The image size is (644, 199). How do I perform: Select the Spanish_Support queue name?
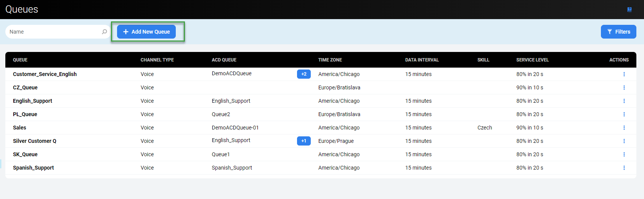click(x=33, y=168)
